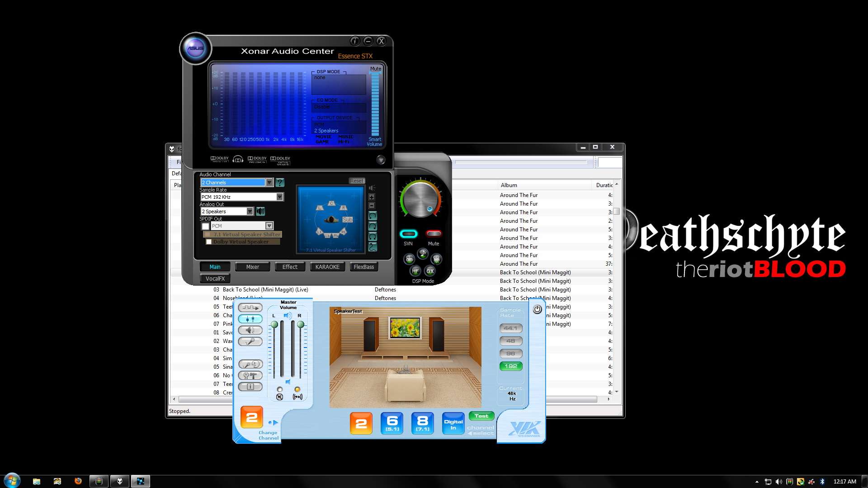Open the Analog Out speakers dropdown

(249, 211)
